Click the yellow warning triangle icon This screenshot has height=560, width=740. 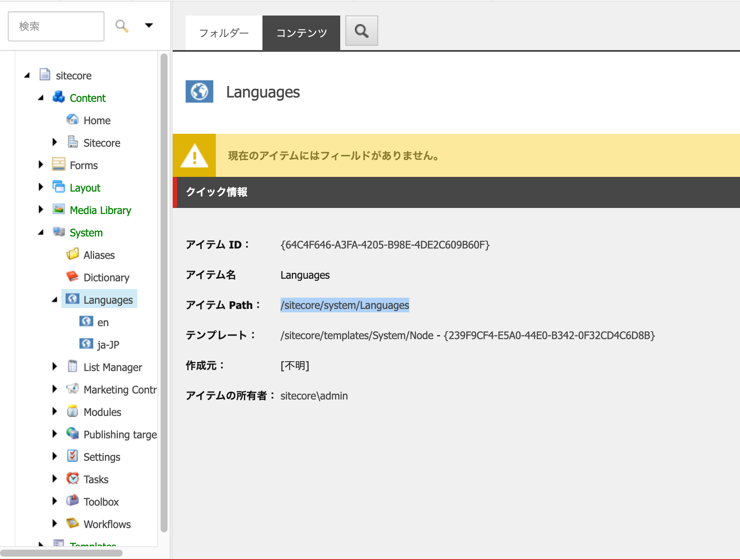tap(194, 155)
